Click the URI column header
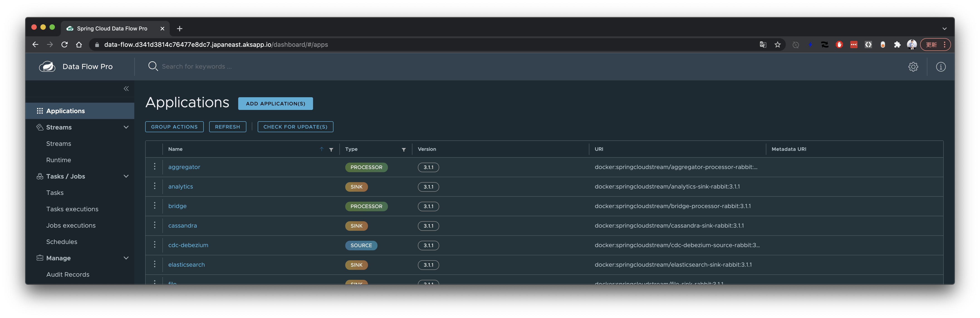980x318 pixels. point(599,149)
